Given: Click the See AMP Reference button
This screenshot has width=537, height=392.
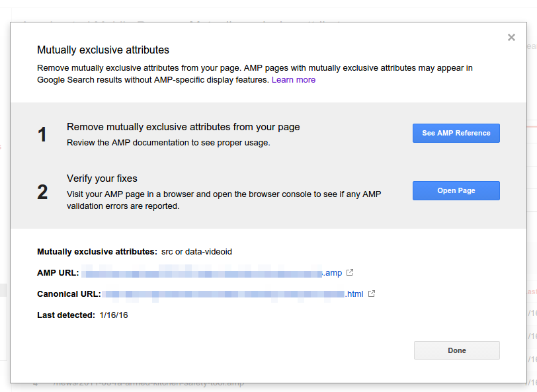Looking at the screenshot, I should tap(456, 133).
